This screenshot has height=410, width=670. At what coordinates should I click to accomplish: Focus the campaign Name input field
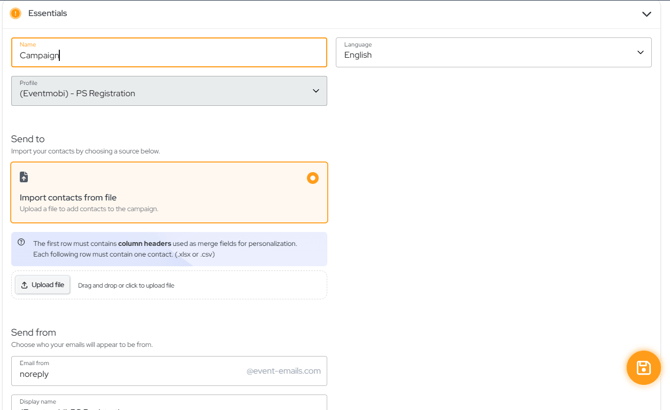[168, 55]
